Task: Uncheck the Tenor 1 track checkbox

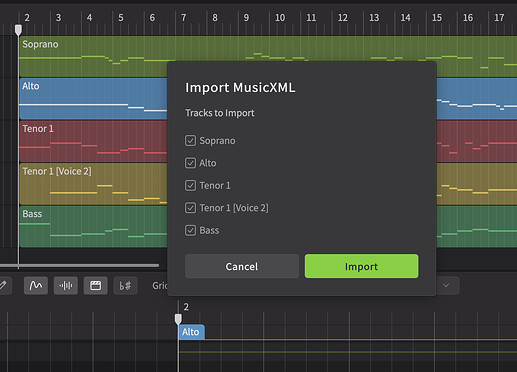Action: pyautogui.click(x=190, y=185)
